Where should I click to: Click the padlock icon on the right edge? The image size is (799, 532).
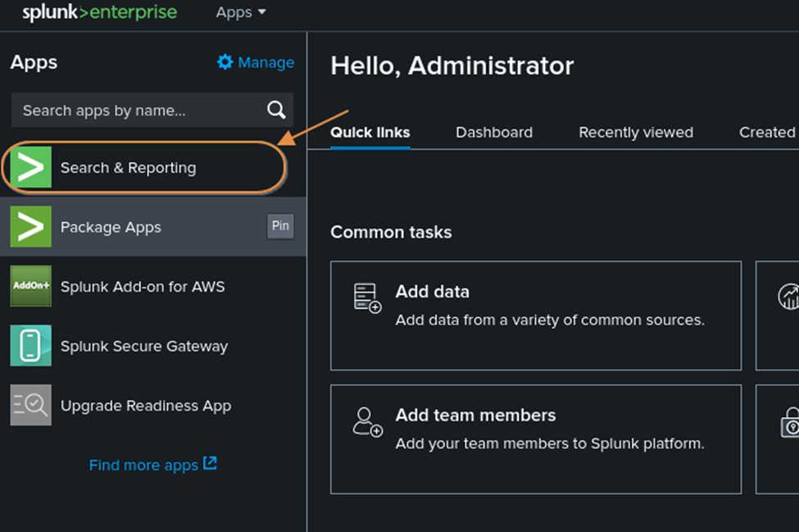[x=792, y=423]
